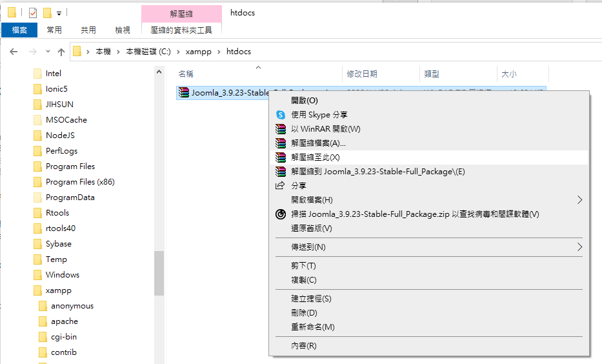
Task: Click the antivirus scan icon in context menu
Action: (281, 214)
